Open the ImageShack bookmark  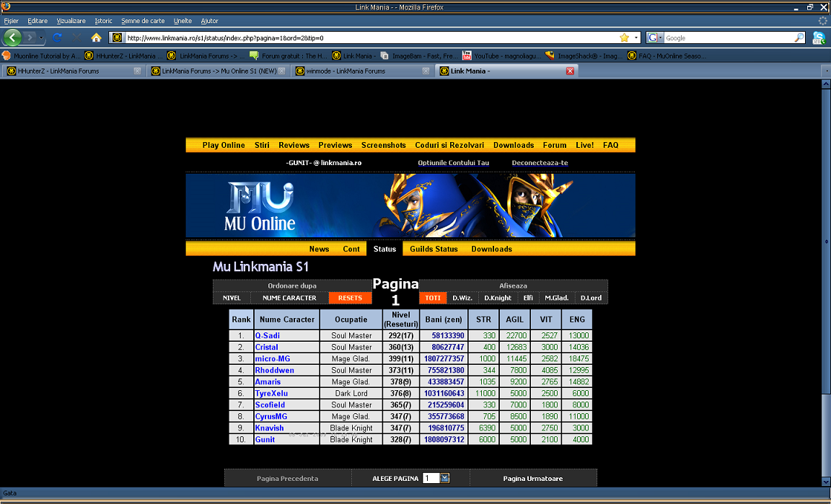click(584, 56)
